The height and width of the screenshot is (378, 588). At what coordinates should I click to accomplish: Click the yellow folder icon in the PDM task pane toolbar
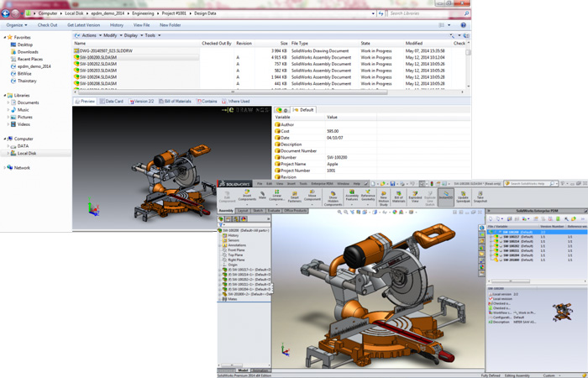click(x=574, y=218)
